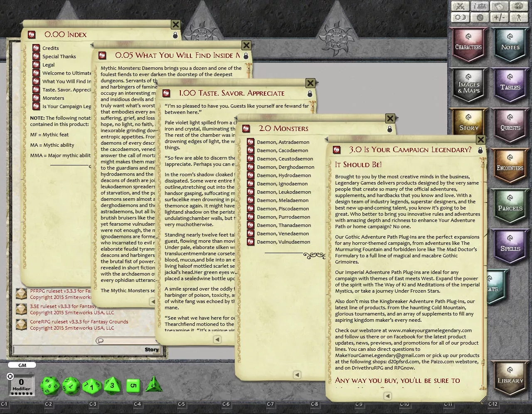Screen dimensions: 532x414
Task: Click the GM identity label
Action: click(22, 365)
